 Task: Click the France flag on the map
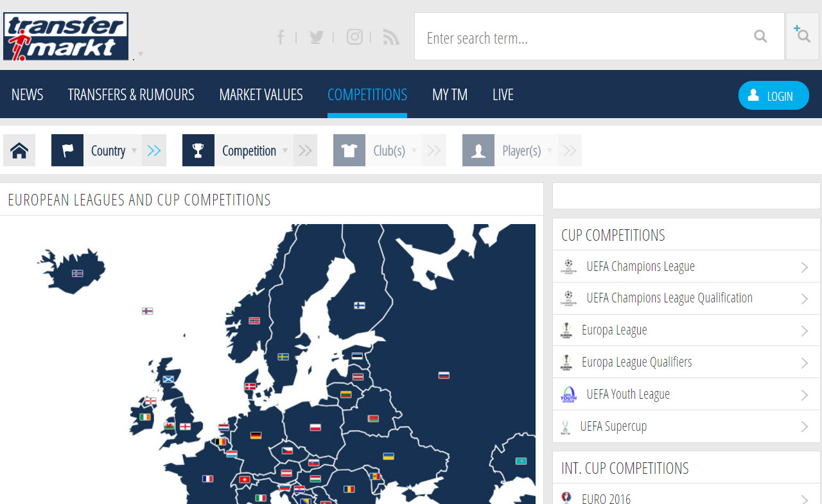tap(207, 478)
